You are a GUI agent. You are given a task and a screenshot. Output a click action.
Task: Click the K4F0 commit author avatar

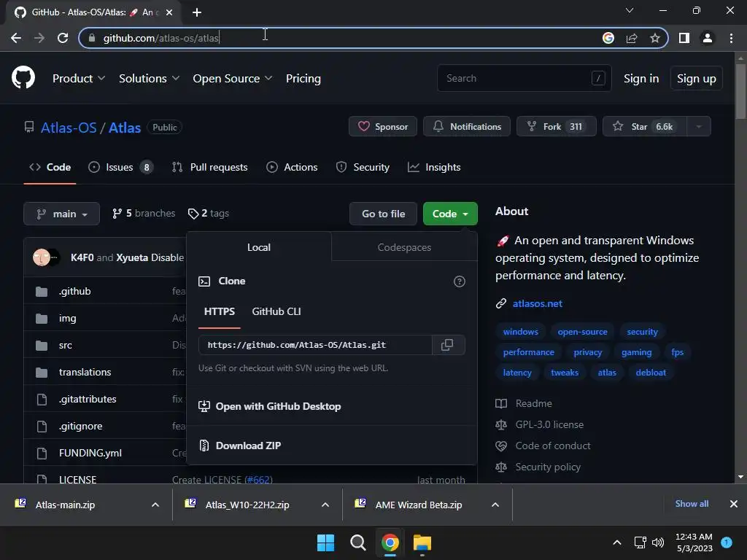point(42,257)
